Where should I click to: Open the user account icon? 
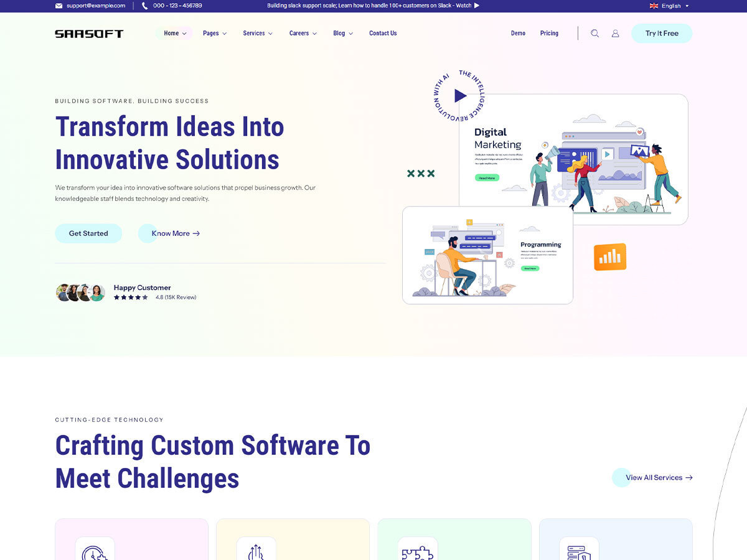(615, 34)
